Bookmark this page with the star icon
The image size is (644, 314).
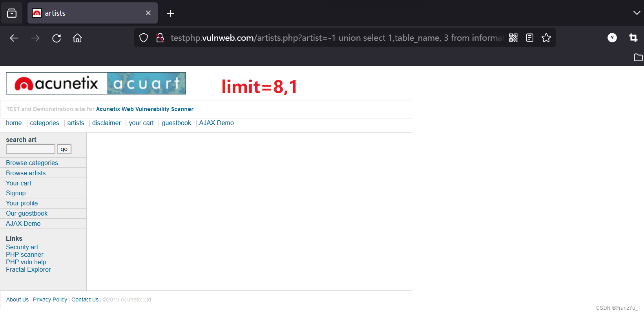(x=546, y=38)
